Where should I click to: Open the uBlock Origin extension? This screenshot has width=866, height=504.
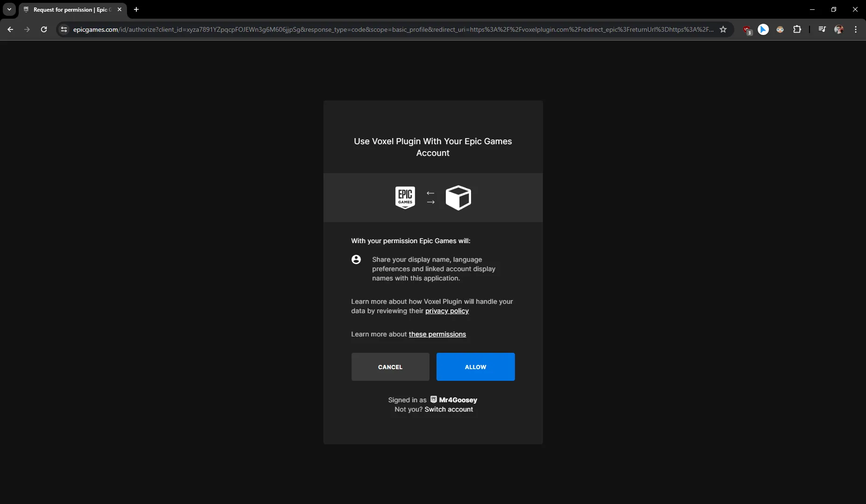[747, 30]
